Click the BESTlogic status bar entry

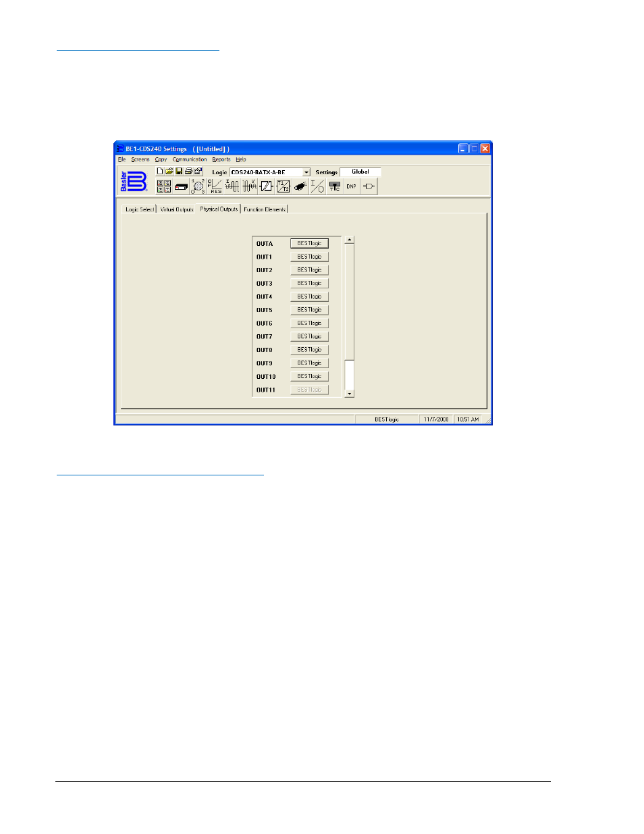coord(387,419)
